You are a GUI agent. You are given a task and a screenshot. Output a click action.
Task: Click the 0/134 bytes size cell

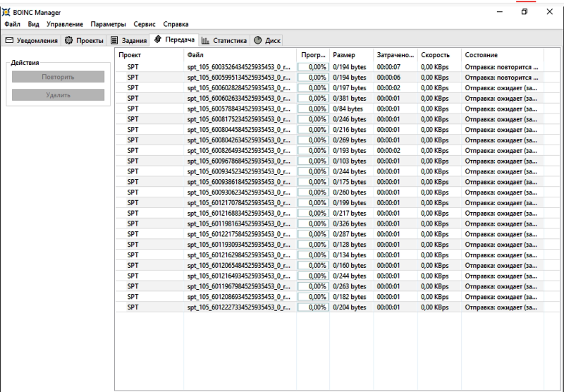350,255
